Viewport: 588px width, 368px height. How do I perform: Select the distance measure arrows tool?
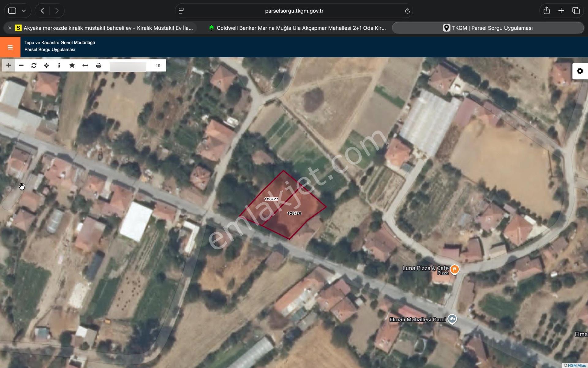85,65
